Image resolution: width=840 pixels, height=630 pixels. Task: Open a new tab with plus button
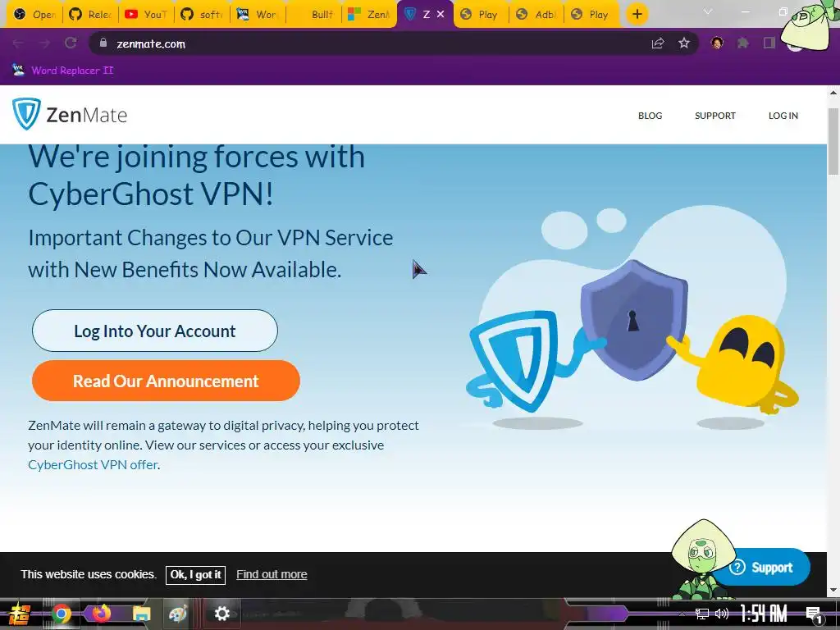click(637, 14)
